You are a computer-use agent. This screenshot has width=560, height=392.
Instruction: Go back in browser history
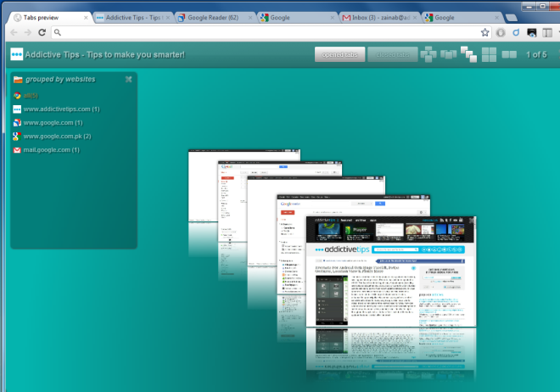click(x=14, y=32)
